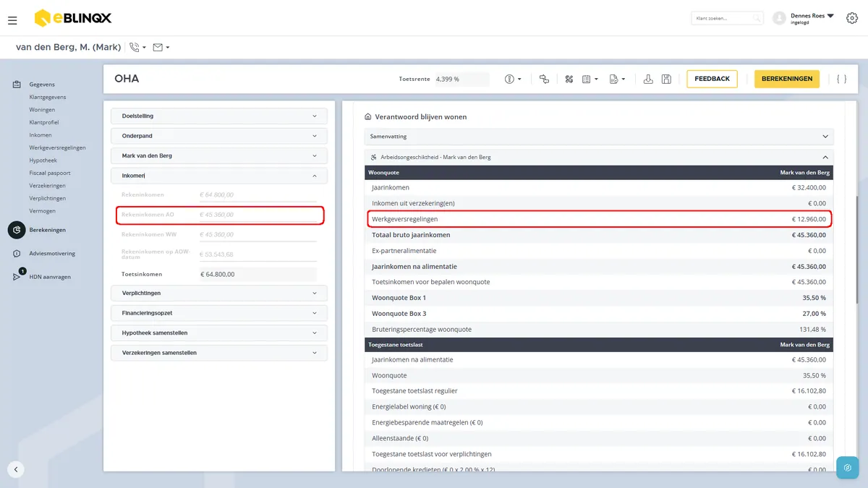The width and height of the screenshot is (868, 488).
Task: Click the curly braces icon
Action: (841, 79)
